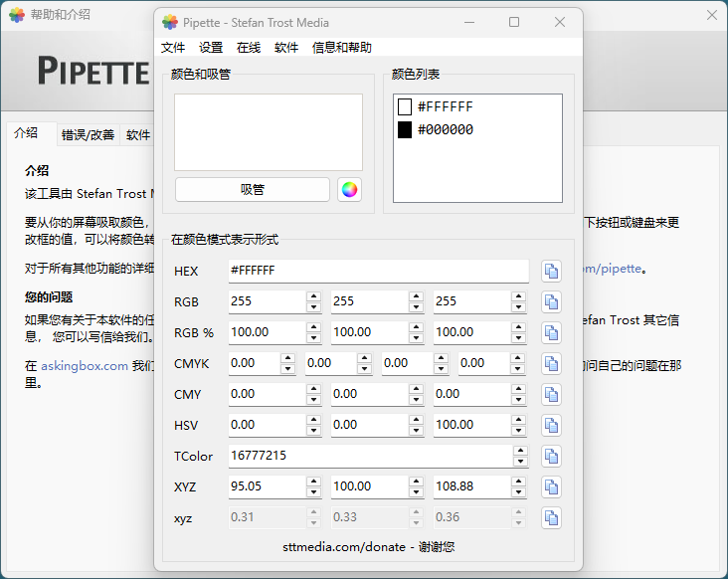
Task: Open the 文件 menu
Action: [173, 48]
